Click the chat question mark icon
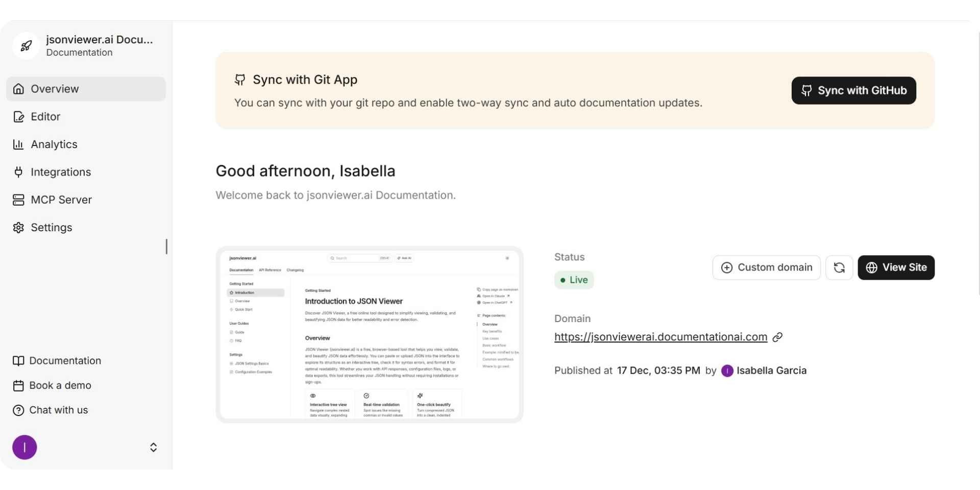This screenshot has height=490, width=980. [18, 410]
